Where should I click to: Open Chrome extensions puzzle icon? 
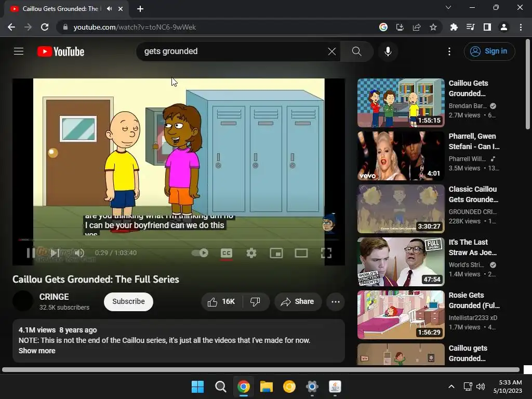[x=454, y=27]
